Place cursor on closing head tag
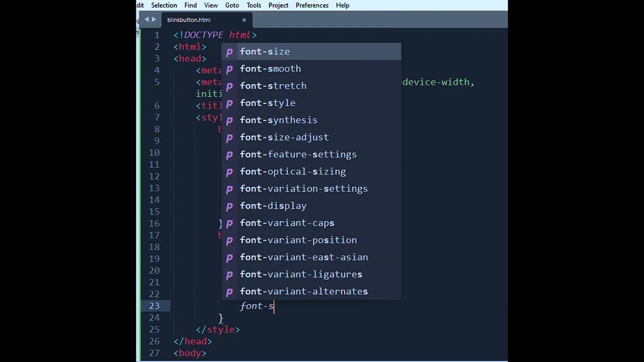The height and width of the screenshot is (362, 644). coord(193,341)
